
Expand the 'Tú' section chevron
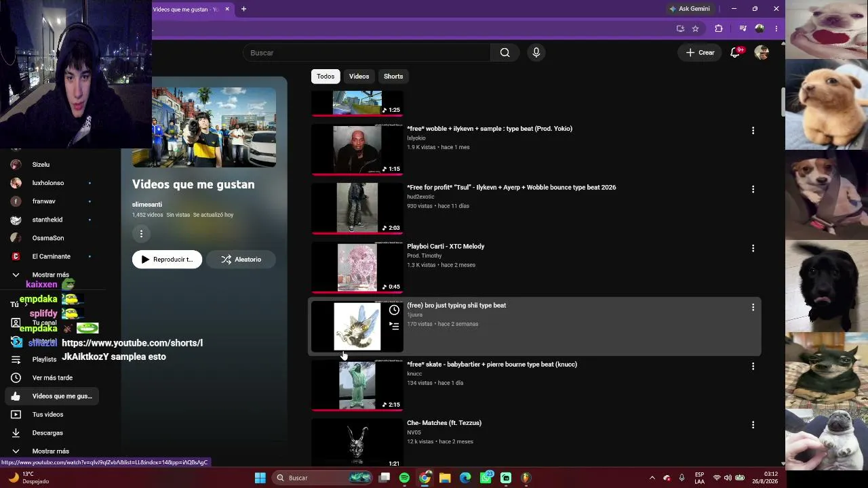26,304
